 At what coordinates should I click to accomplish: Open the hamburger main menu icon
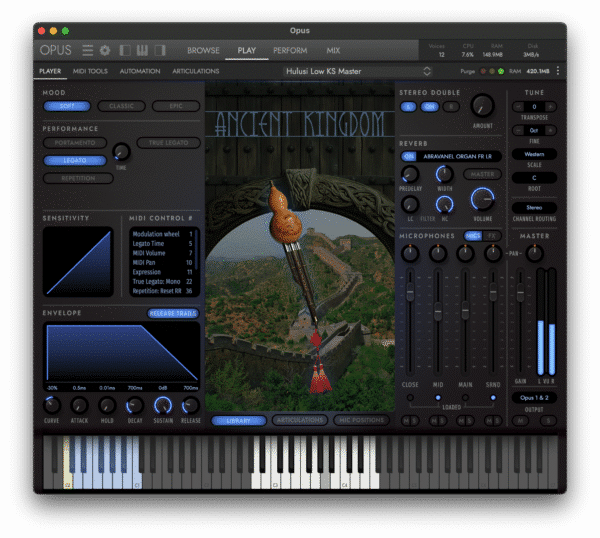point(88,50)
